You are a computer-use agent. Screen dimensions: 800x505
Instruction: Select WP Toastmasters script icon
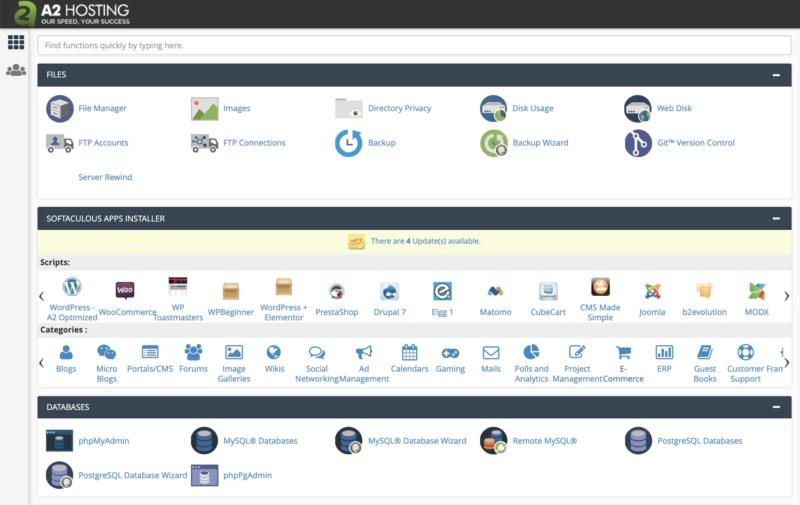178,287
